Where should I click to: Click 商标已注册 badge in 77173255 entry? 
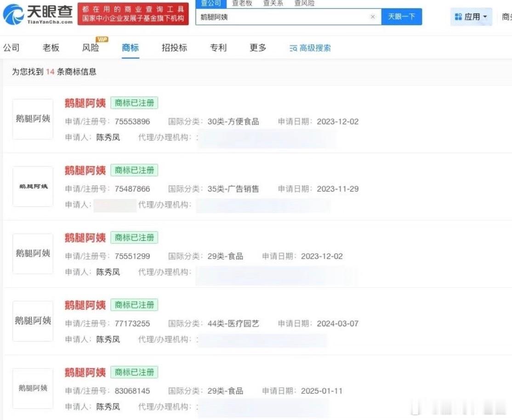(x=134, y=305)
